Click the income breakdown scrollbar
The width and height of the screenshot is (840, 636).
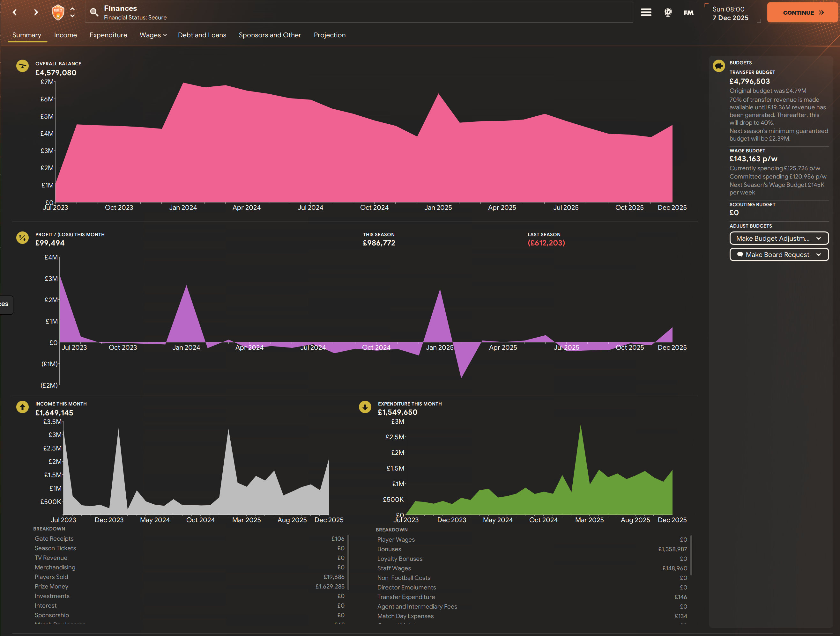pos(348,562)
